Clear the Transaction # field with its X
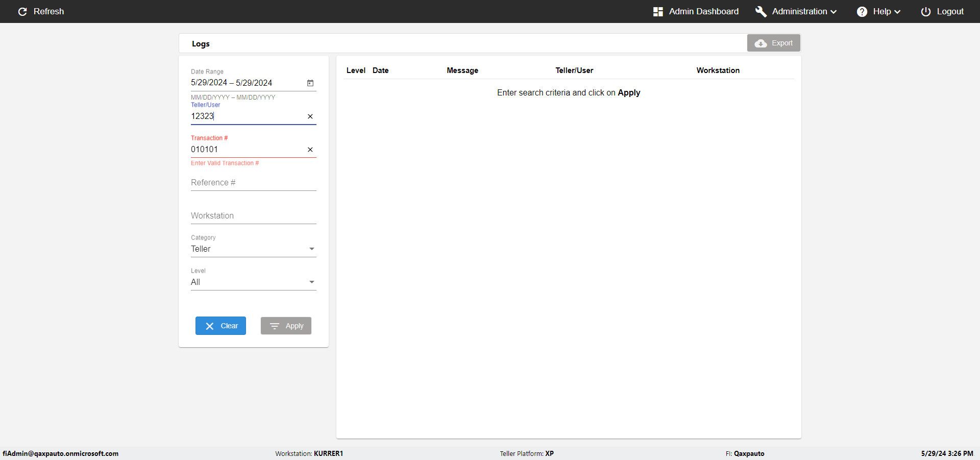This screenshot has height=460, width=980. pos(310,150)
